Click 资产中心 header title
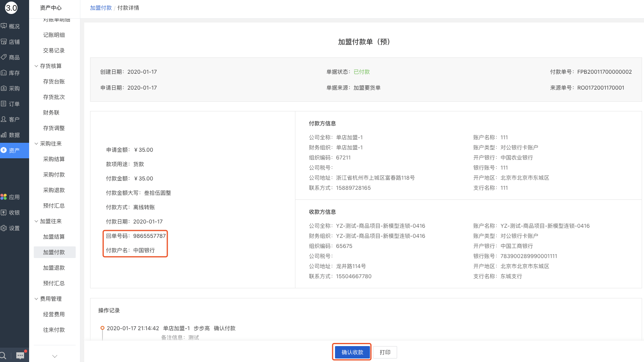The width and height of the screenshot is (644, 362). click(51, 8)
